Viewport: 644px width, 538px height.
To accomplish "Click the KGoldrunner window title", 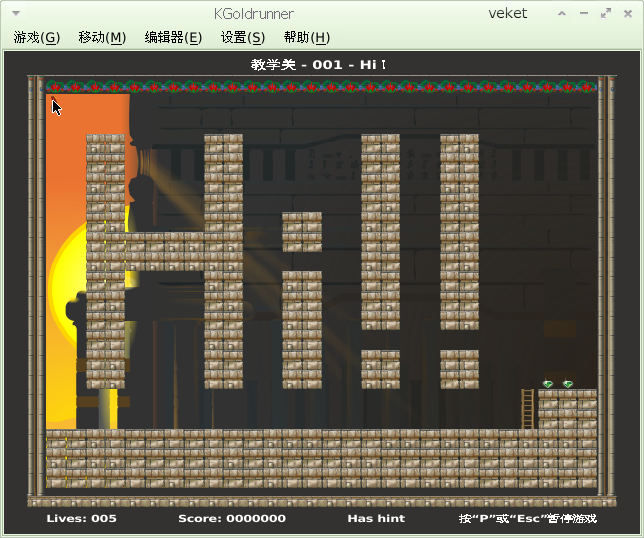I will 254,14.
